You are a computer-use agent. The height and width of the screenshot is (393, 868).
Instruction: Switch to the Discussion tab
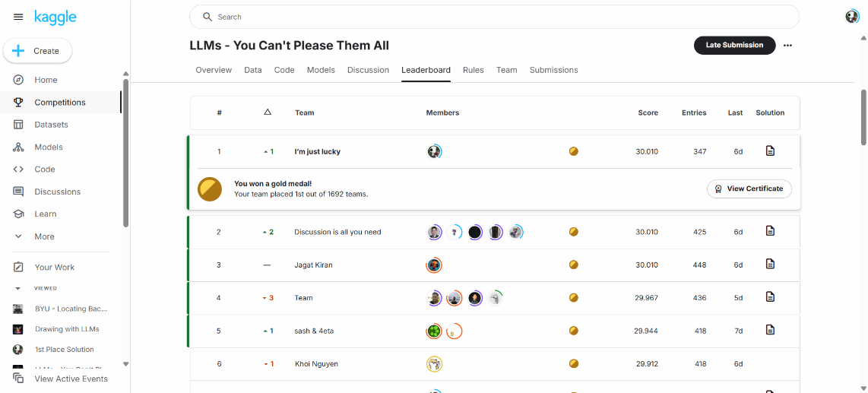pos(368,70)
